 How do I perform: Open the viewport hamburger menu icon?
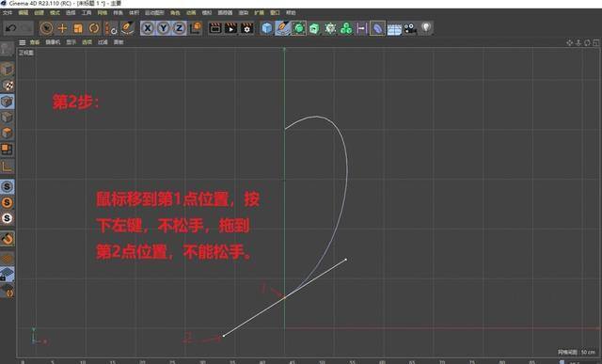point(23,42)
